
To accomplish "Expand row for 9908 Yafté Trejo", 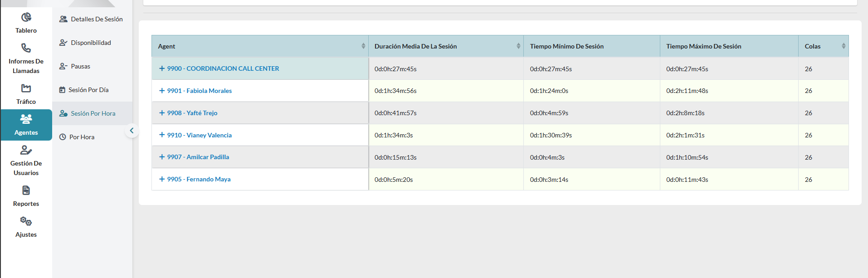I will [162, 113].
